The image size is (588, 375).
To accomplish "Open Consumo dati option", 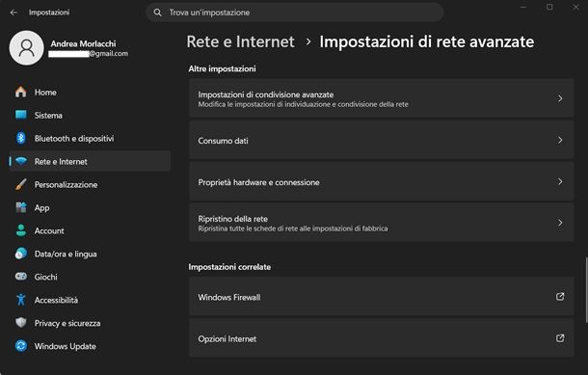I will pyautogui.click(x=382, y=141).
